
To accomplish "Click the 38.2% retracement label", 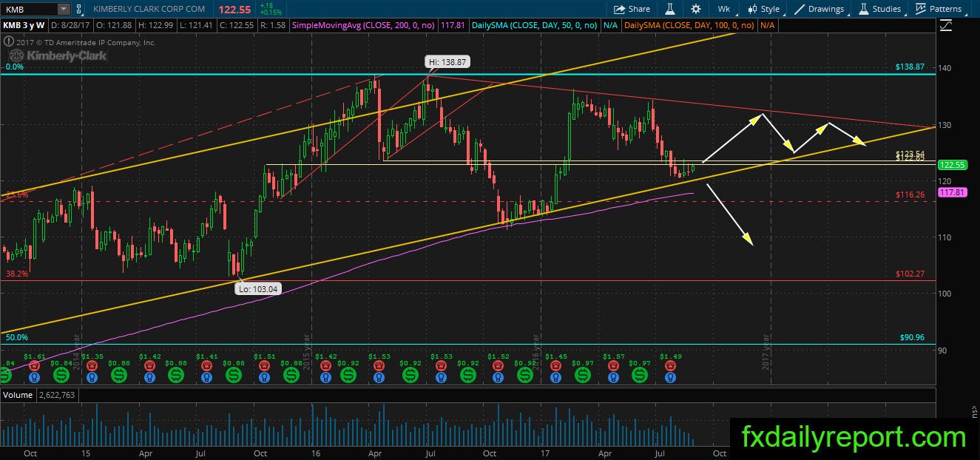I will tap(16, 273).
